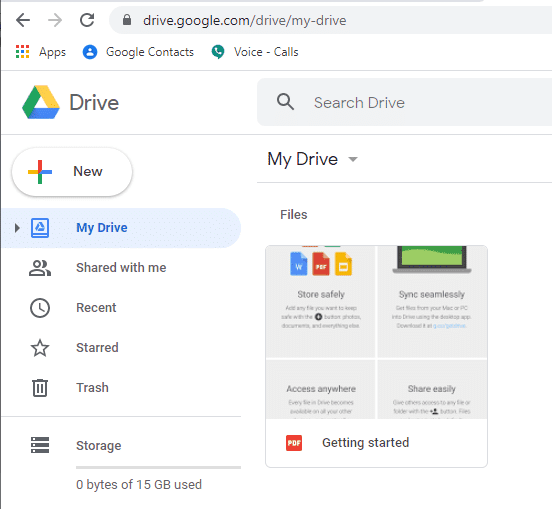552x509 pixels.
Task: Click the magnifier search icon
Action: point(285,102)
